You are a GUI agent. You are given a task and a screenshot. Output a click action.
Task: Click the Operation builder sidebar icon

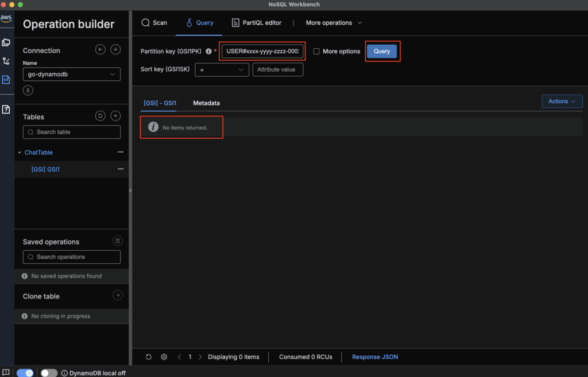6,80
